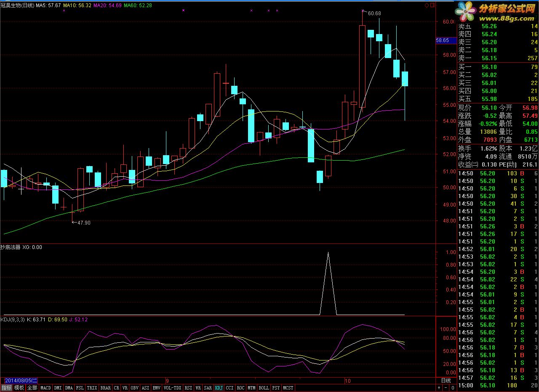539x392 pixels.
Task: Select the VR indicator tab
Action: 125,388
